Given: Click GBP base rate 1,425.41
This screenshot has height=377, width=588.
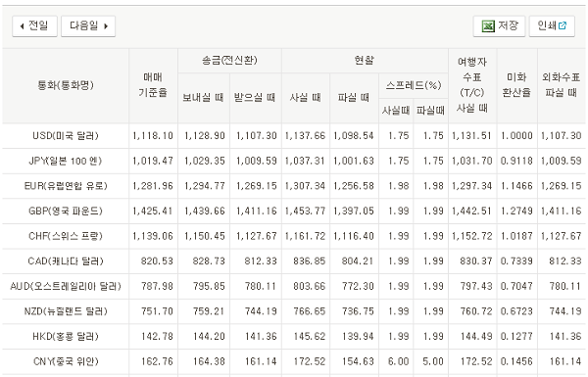Looking at the screenshot, I should 153,211.
